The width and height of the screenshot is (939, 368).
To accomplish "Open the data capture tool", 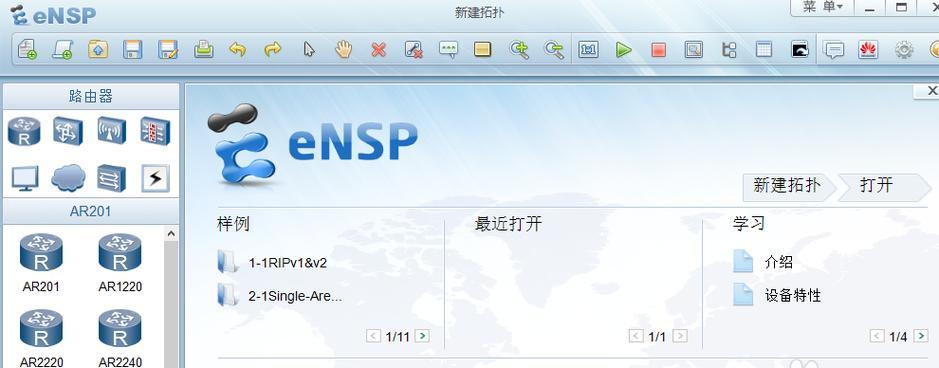I will click(x=693, y=49).
